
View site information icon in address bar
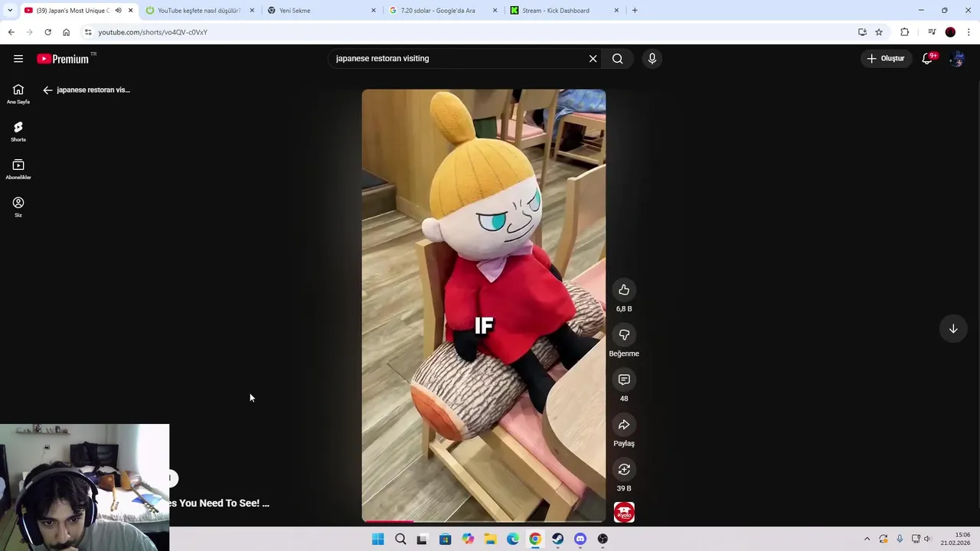coord(88,32)
